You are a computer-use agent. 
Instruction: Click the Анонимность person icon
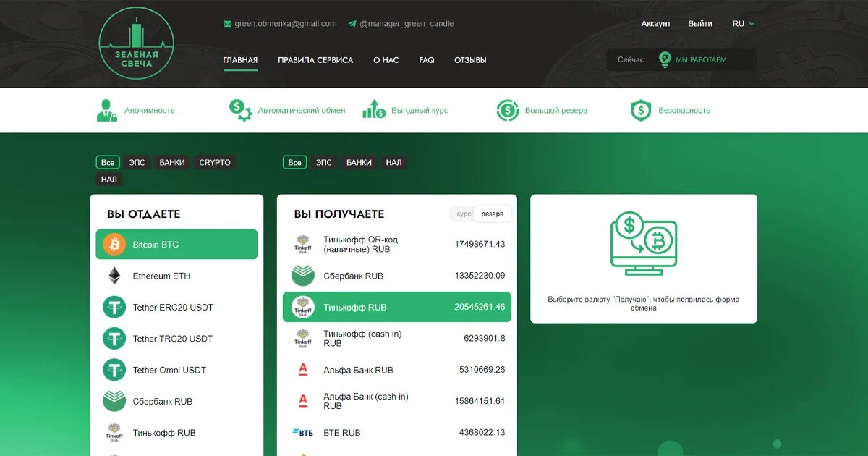click(x=107, y=110)
